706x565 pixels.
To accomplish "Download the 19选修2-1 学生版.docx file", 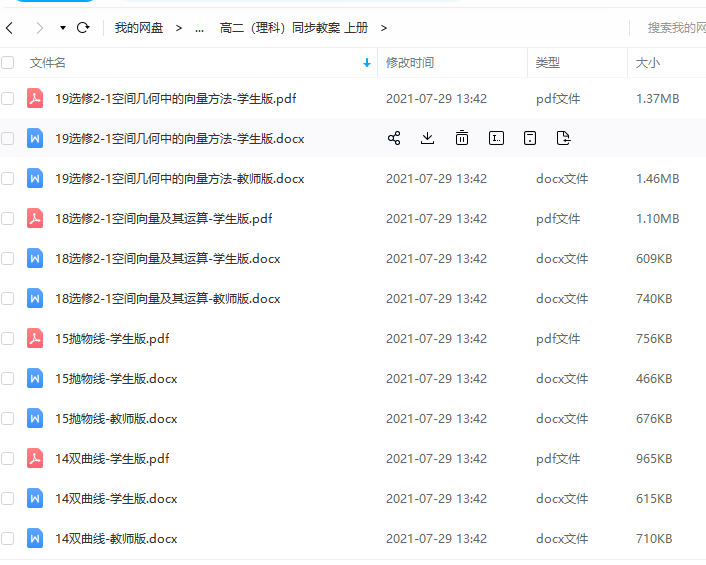I will tap(428, 138).
